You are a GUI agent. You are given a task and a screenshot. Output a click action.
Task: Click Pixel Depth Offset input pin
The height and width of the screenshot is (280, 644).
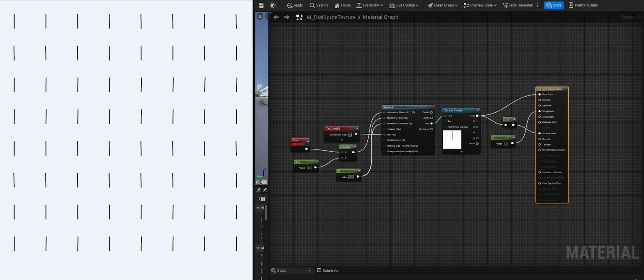540,183
